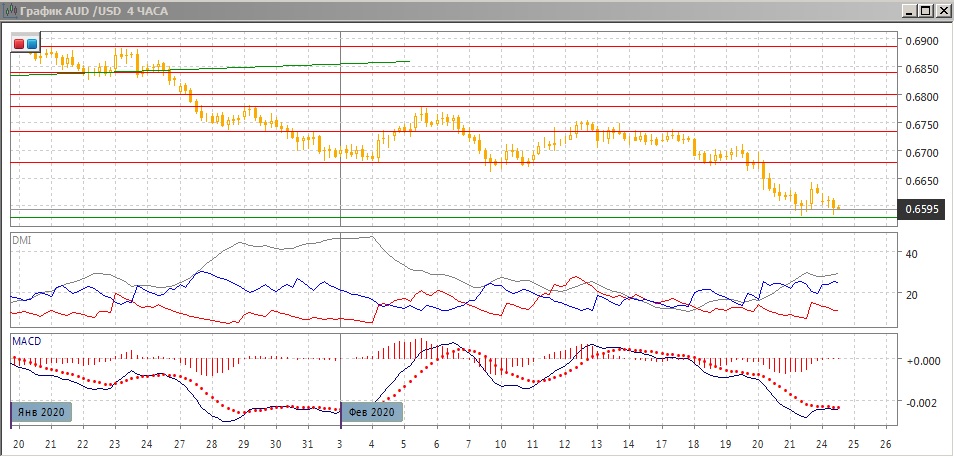Close the AUD/USD chart window
The image size is (954, 457).
point(941,11)
